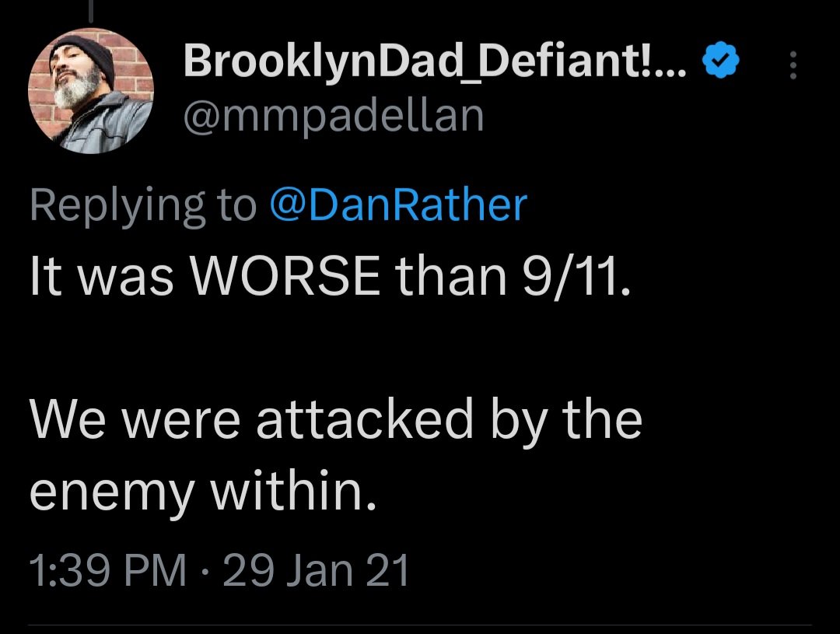Click the "9/11." text in the tweet

coord(576,276)
